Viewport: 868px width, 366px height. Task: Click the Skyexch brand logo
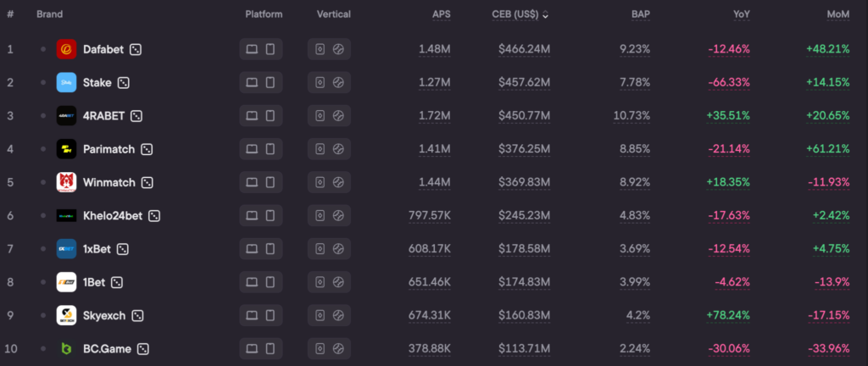tap(66, 315)
